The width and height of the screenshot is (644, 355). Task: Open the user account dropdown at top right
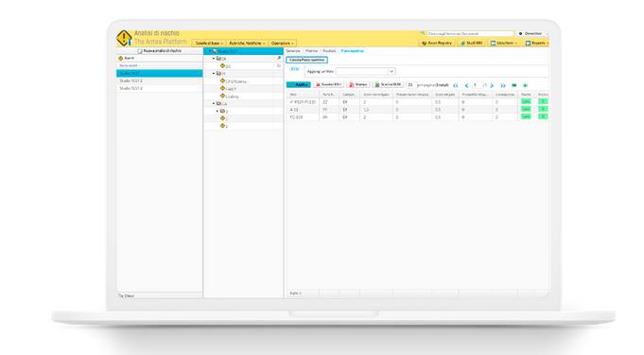(533, 34)
